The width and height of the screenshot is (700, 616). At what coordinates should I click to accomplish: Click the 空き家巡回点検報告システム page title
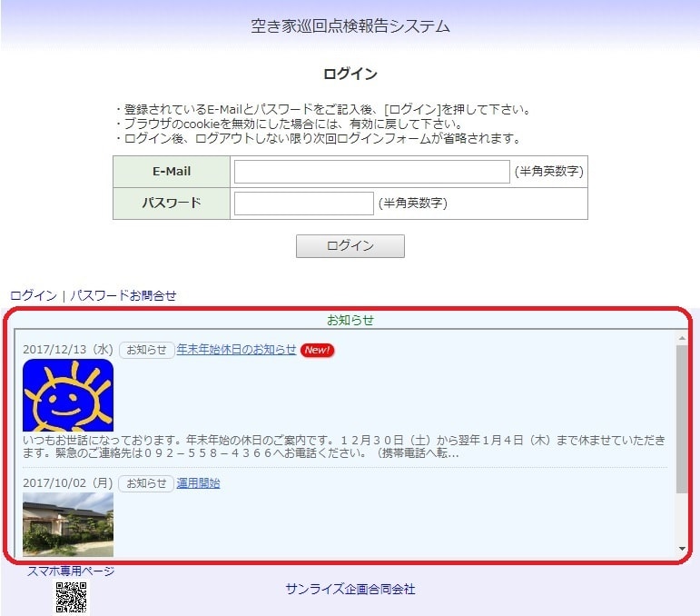[350, 26]
